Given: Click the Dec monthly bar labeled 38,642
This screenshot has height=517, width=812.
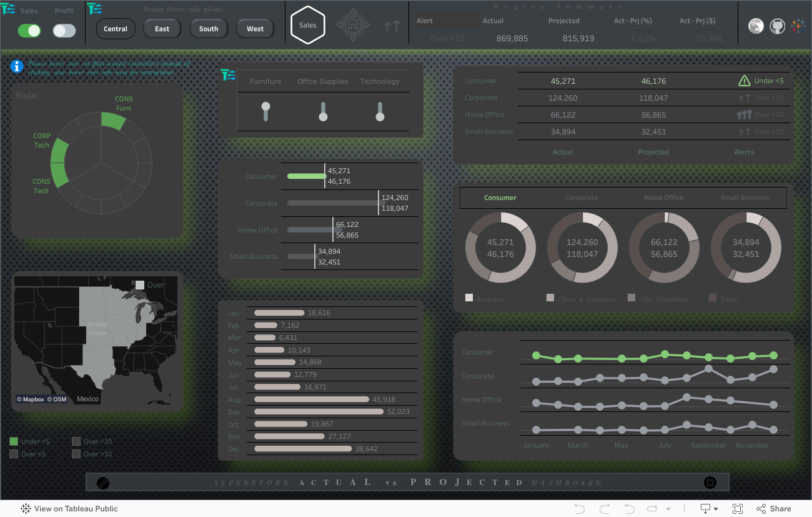Looking at the screenshot, I should (303, 449).
